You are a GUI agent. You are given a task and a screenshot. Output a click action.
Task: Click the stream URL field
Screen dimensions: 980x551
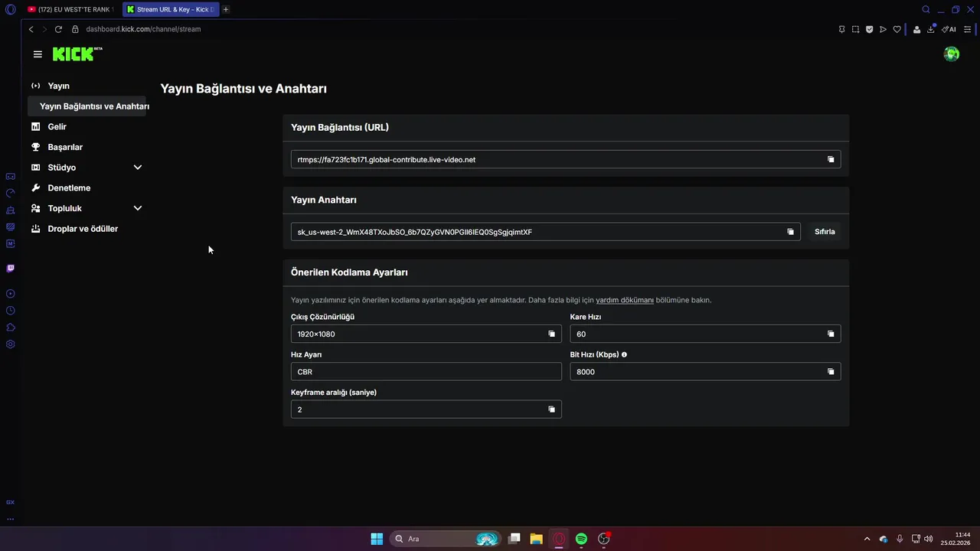pyautogui.click(x=566, y=159)
